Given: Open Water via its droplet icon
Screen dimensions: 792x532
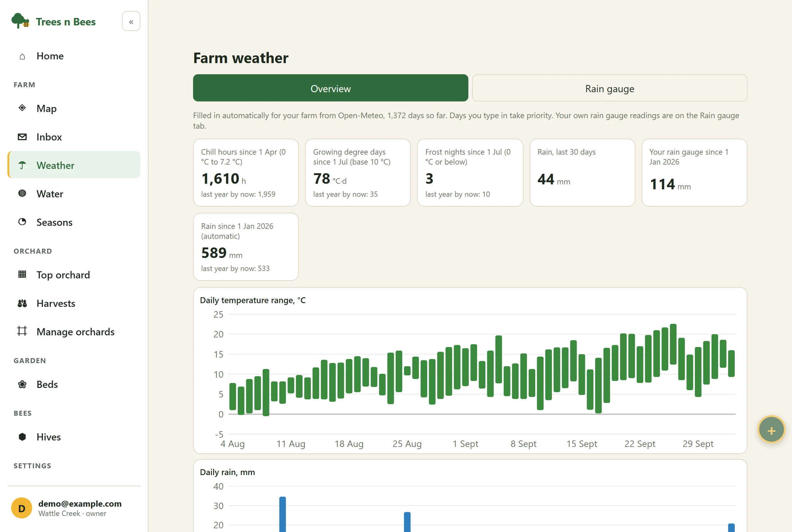Looking at the screenshot, I should (22, 193).
